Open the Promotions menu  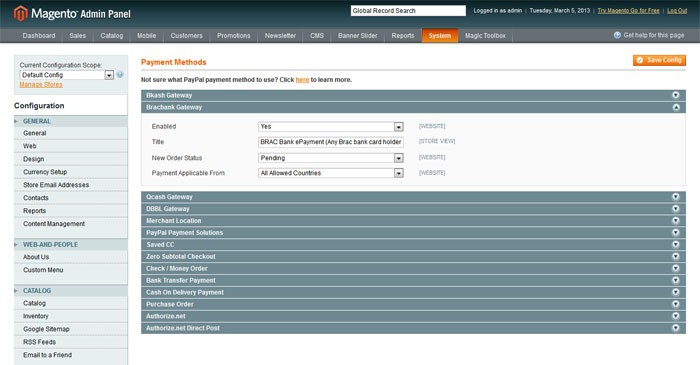[234, 36]
